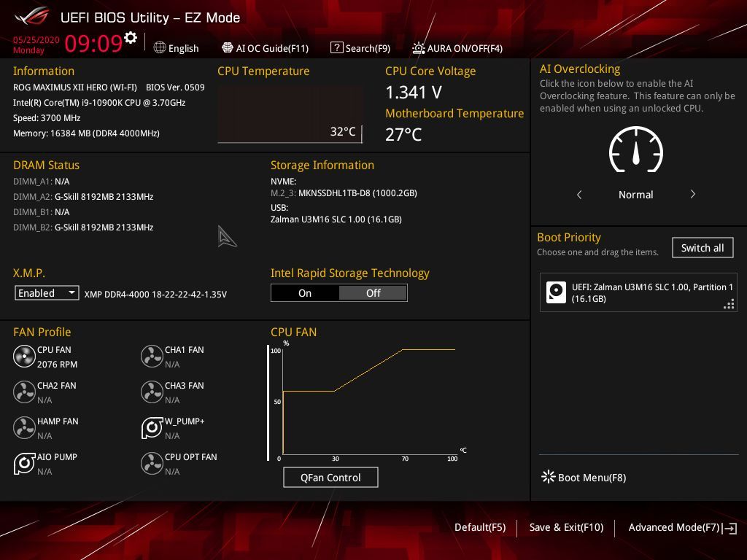
Task: Click M.2_3 MKNSSDHL1TB-D8 storage entry
Action: pos(344,192)
